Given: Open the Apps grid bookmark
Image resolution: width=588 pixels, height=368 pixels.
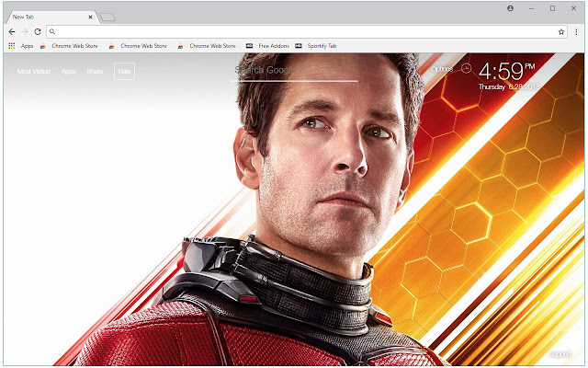Looking at the screenshot, I should click(x=21, y=46).
